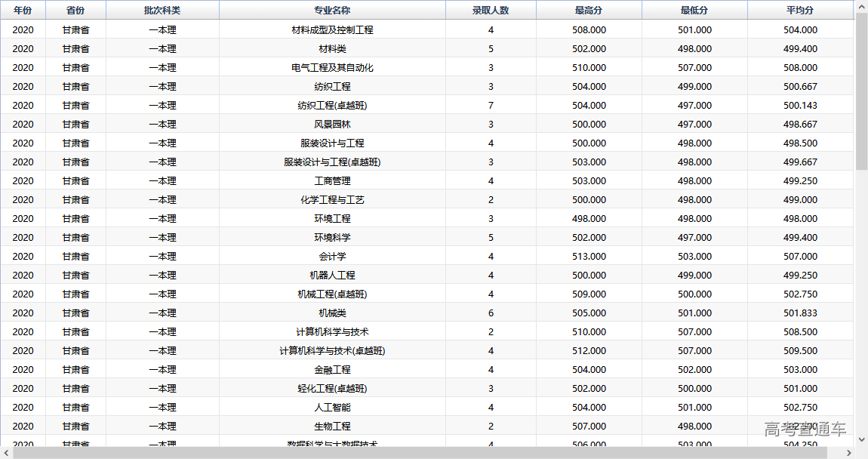Click the vertical scrollbar down arrow
The image size is (868, 459).
[861, 439]
